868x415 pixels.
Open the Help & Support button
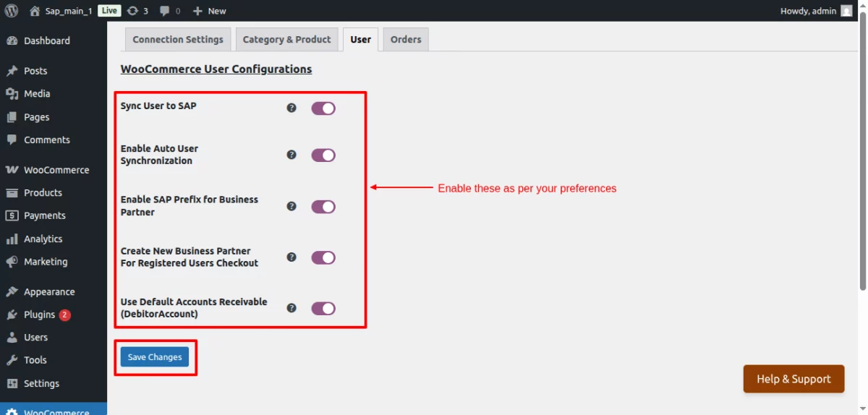click(793, 379)
